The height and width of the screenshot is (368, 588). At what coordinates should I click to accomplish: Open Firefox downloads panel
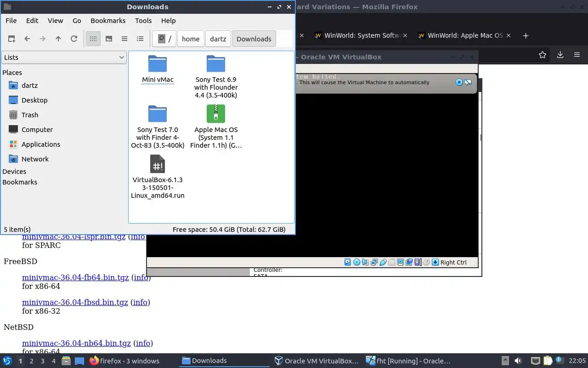point(560,55)
